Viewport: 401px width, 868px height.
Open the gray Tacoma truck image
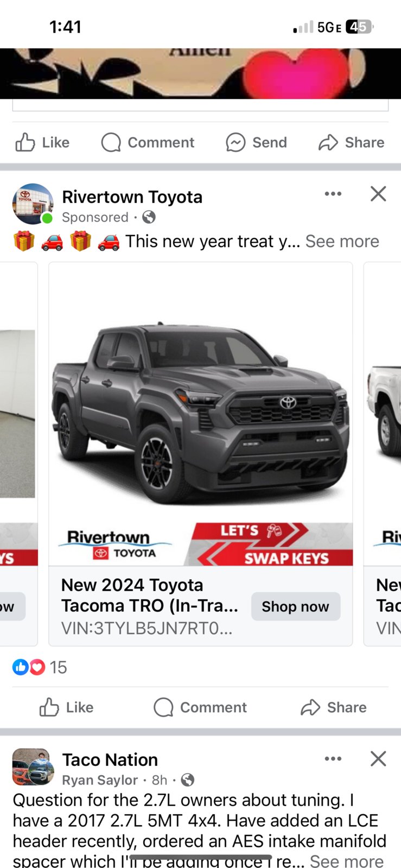click(201, 414)
